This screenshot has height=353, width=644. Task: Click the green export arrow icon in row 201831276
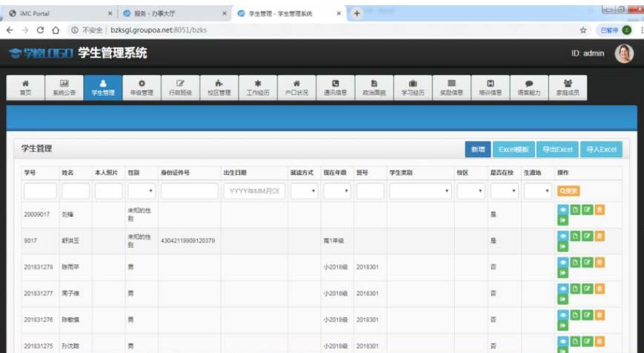562,326
